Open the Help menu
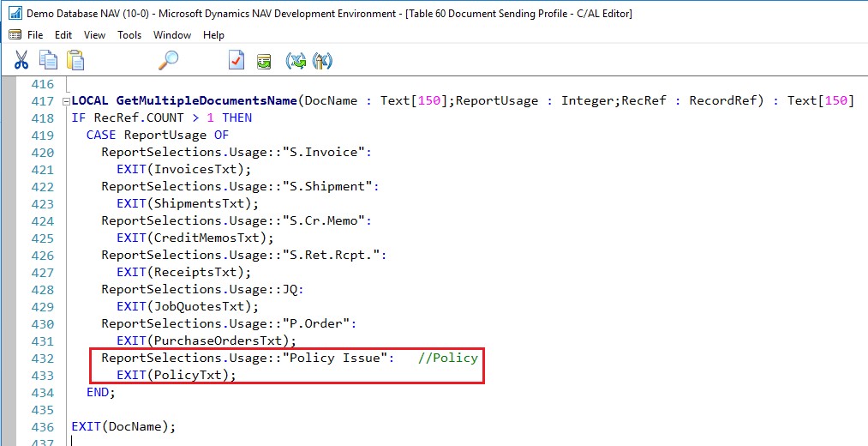868x446 pixels. [x=213, y=35]
